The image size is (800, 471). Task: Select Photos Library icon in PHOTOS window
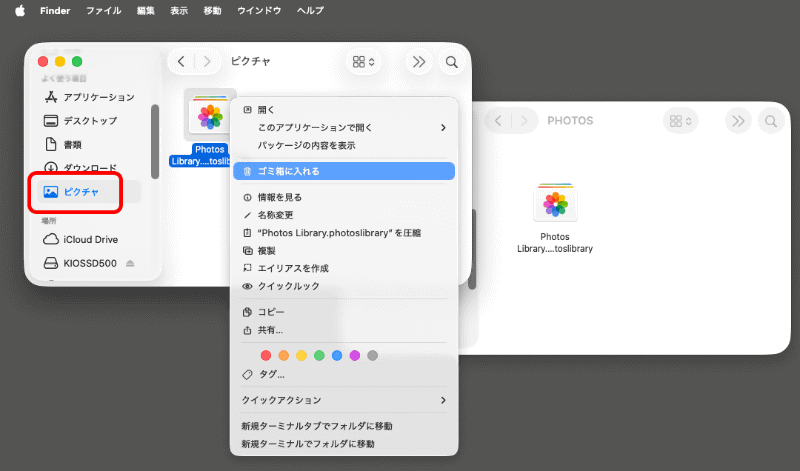point(555,203)
